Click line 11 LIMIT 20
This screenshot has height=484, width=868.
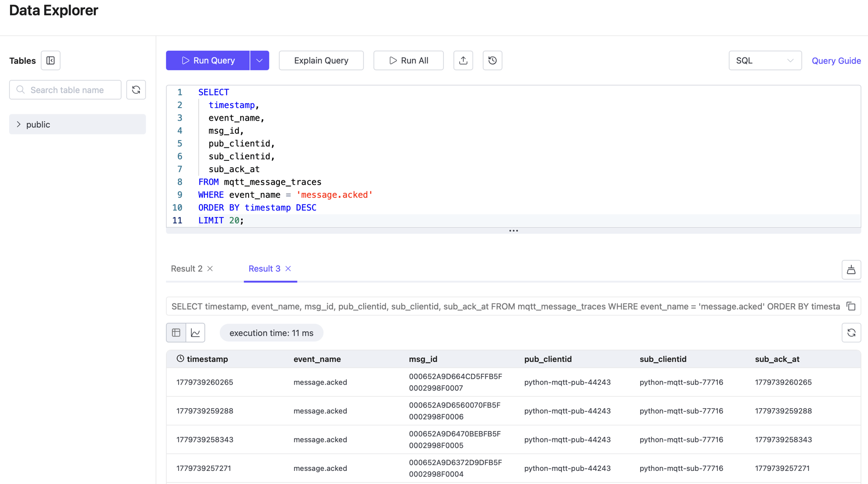pyautogui.click(x=221, y=221)
